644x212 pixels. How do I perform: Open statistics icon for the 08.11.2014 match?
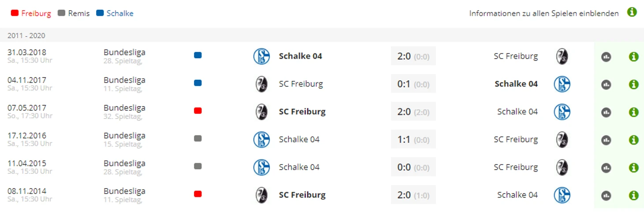606,196
